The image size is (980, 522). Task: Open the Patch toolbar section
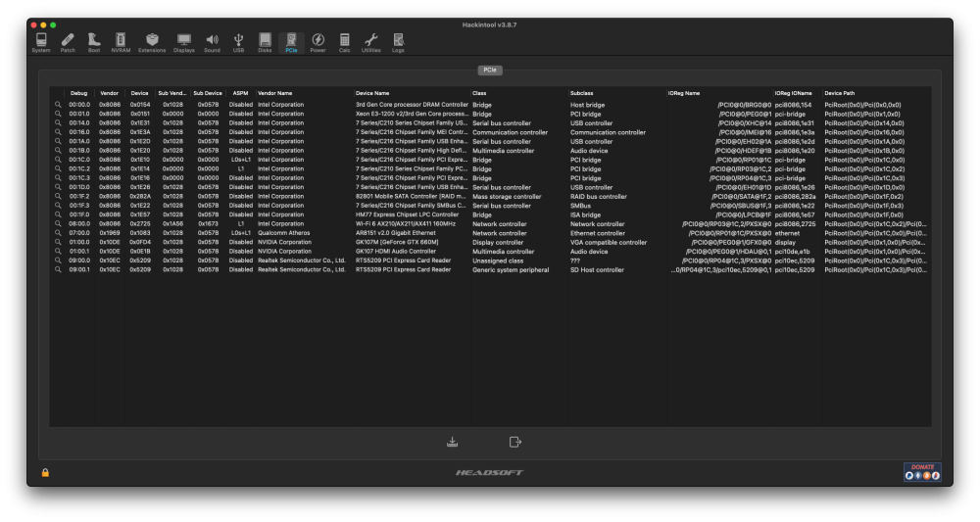pos(68,42)
